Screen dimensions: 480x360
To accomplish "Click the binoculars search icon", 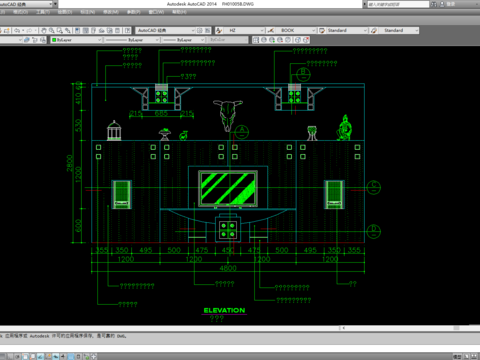I will coord(434,4).
